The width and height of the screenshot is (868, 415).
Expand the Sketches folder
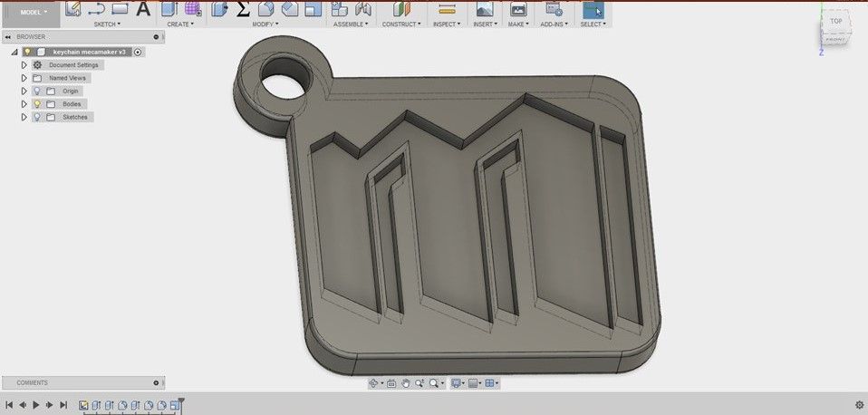pos(24,117)
